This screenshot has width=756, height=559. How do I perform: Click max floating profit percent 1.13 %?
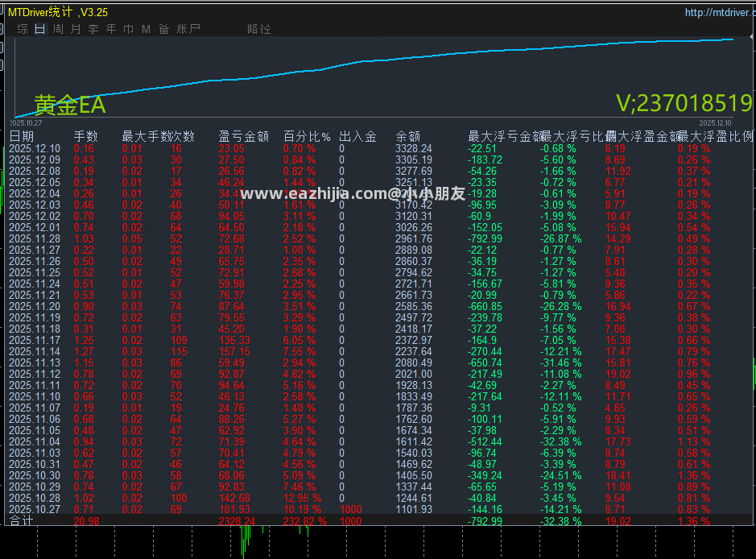click(x=694, y=441)
